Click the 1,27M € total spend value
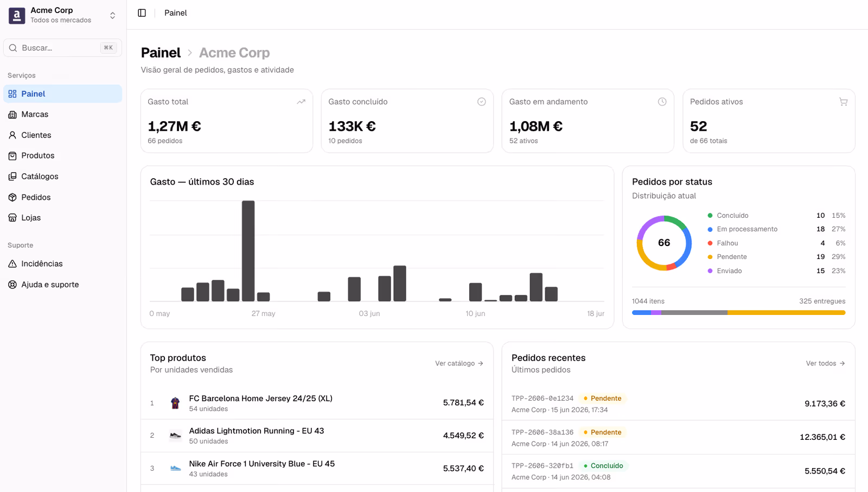Image resolution: width=868 pixels, height=492 pixels. click(x=175, y=127)
